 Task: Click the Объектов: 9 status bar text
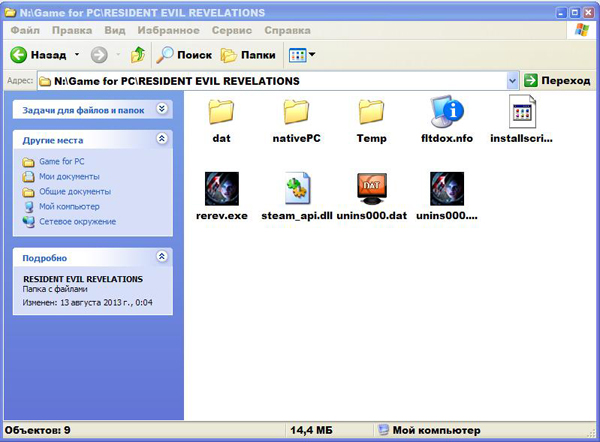pos(38,430)
